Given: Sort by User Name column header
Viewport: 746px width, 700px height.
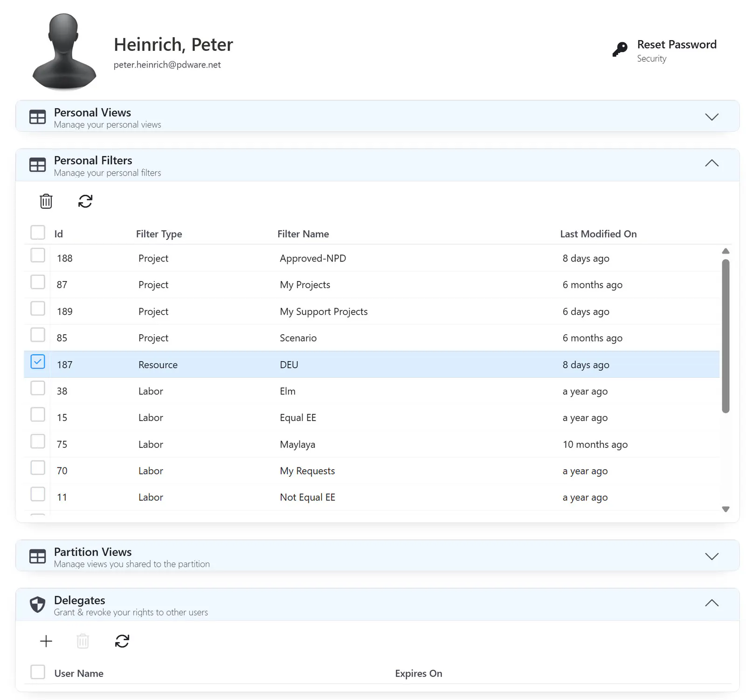Looking at the screenshot, I should [x=79, y=673].
